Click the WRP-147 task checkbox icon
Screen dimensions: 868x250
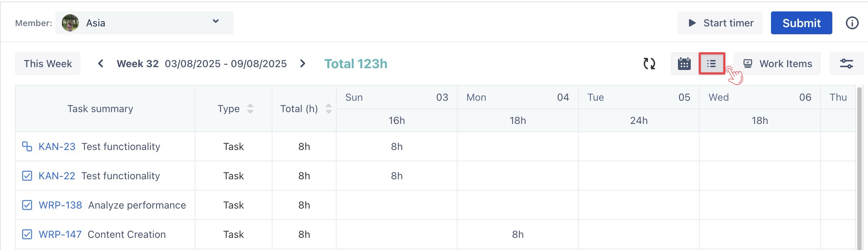tap(27, 234)
